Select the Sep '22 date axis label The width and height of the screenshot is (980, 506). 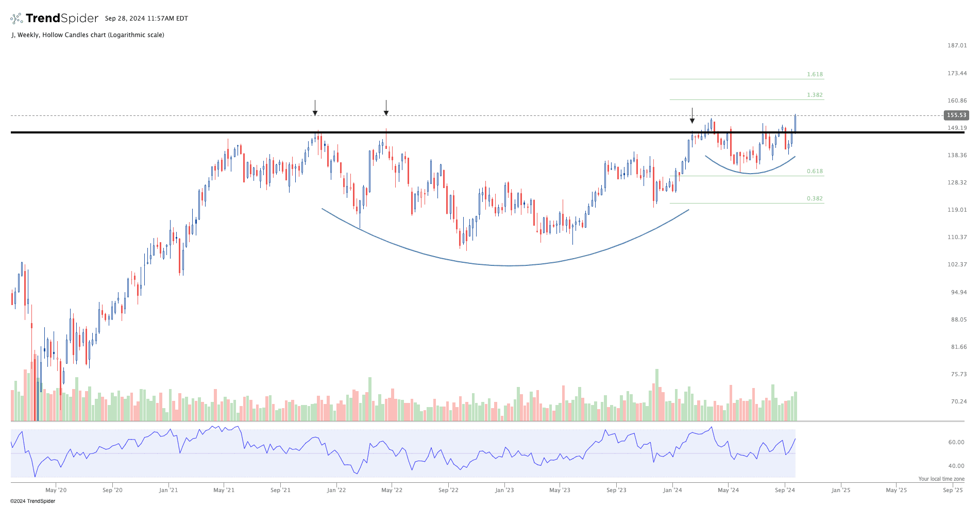448,490
